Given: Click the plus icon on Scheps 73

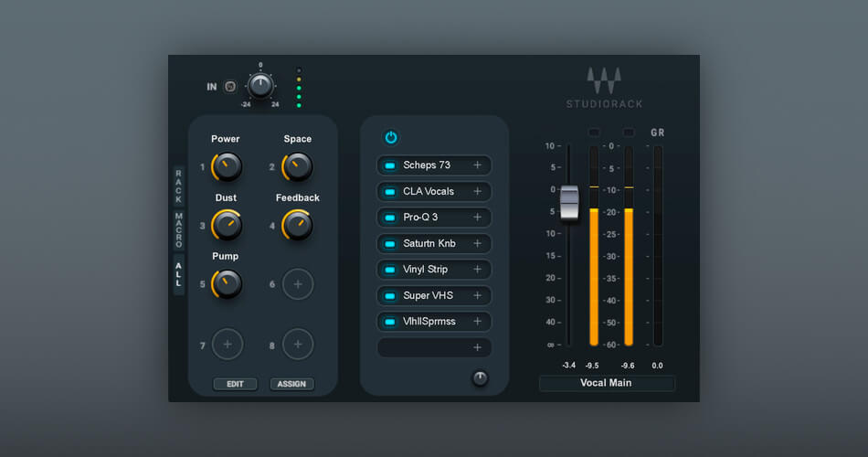Looking at the screenshot, I should pyautogui.click(x=477, y=165).
